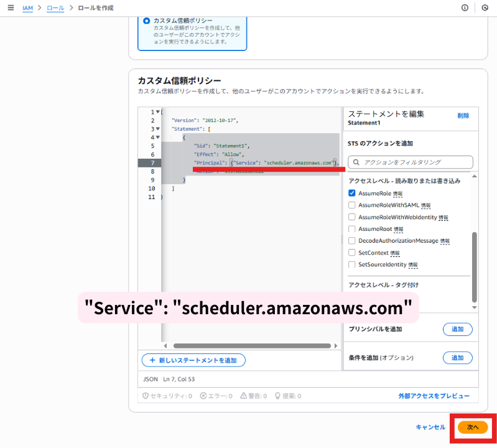Collapse the code fold arrow on line 1

tap(157, 112)
